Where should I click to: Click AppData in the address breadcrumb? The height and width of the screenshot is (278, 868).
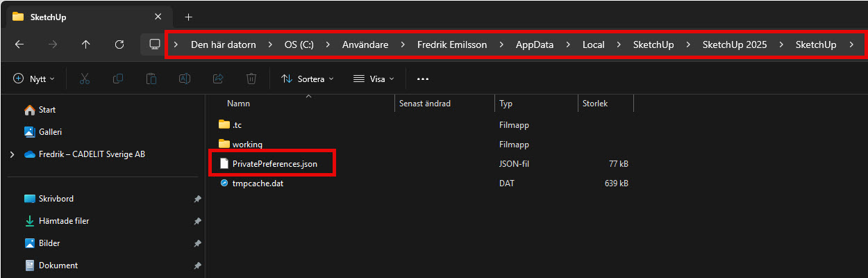(x=534, y=44)
